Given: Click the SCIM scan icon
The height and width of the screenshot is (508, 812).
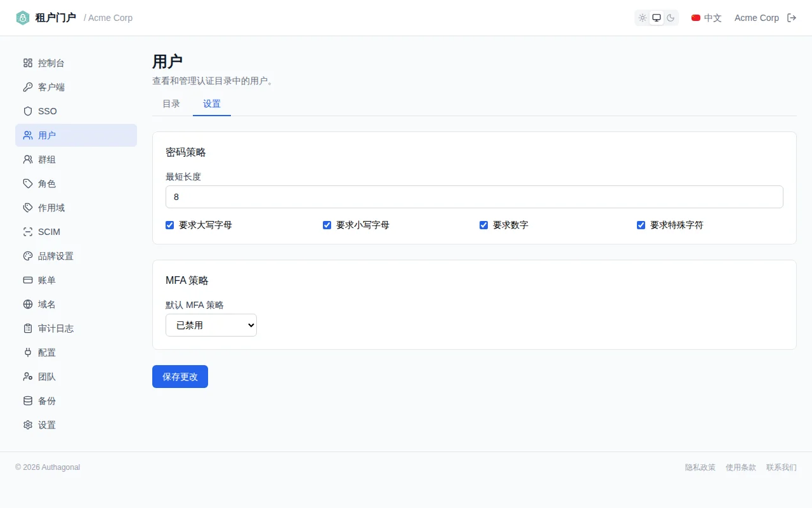Looking at the screenshot, I should click(28, 232).
